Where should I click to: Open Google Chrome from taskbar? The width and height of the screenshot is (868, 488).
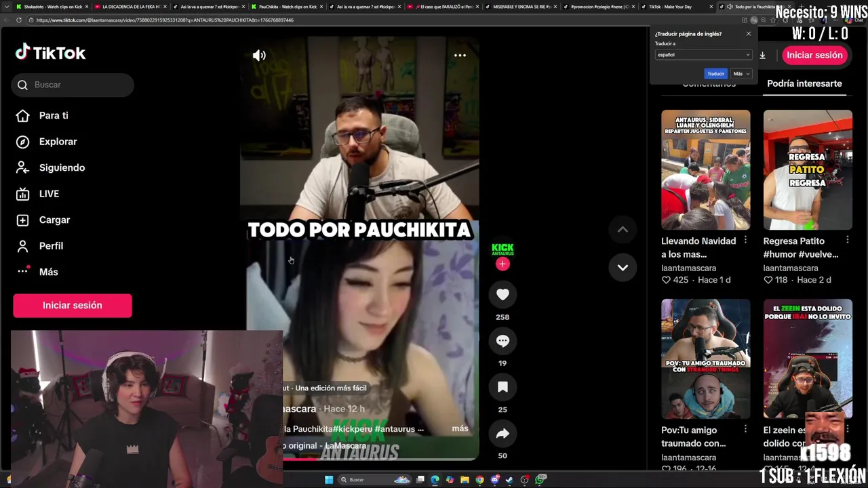coord(479,480)
